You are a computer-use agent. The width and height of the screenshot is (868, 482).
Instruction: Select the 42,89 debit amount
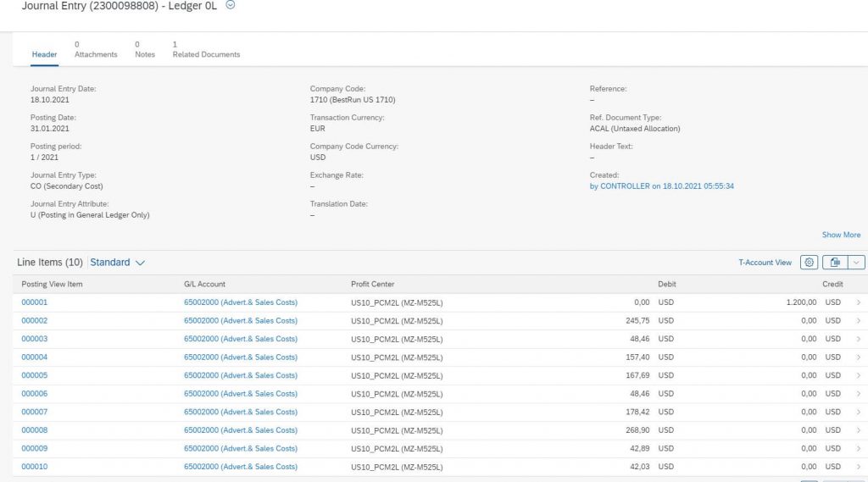click(640, 448)
